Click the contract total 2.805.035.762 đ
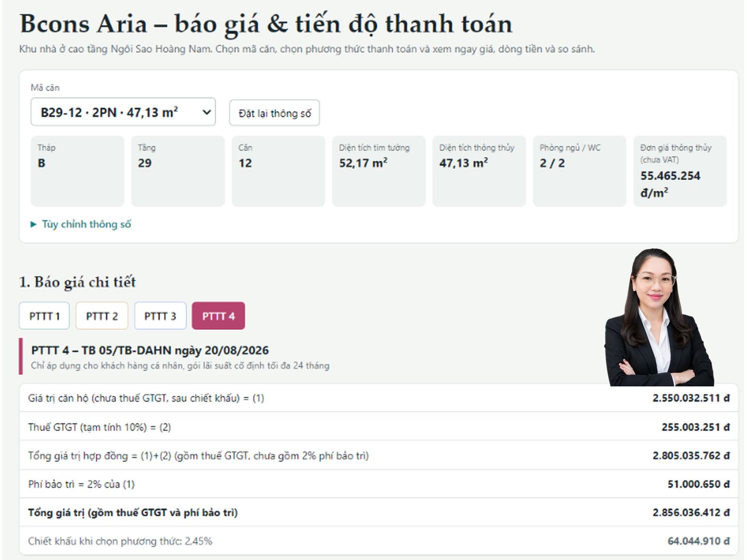The image size is (747, 560). click(691, 455)
